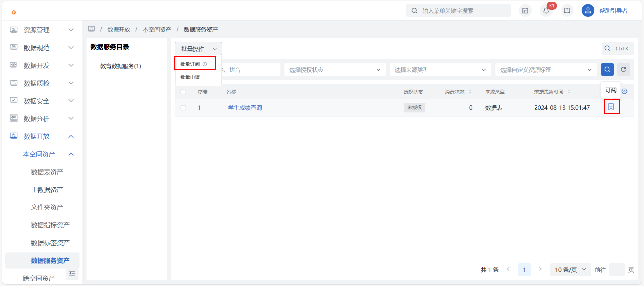Change page size 10 条/页 dropdown
The width and height of the screenshot is (644, 286).
[571, 270]
